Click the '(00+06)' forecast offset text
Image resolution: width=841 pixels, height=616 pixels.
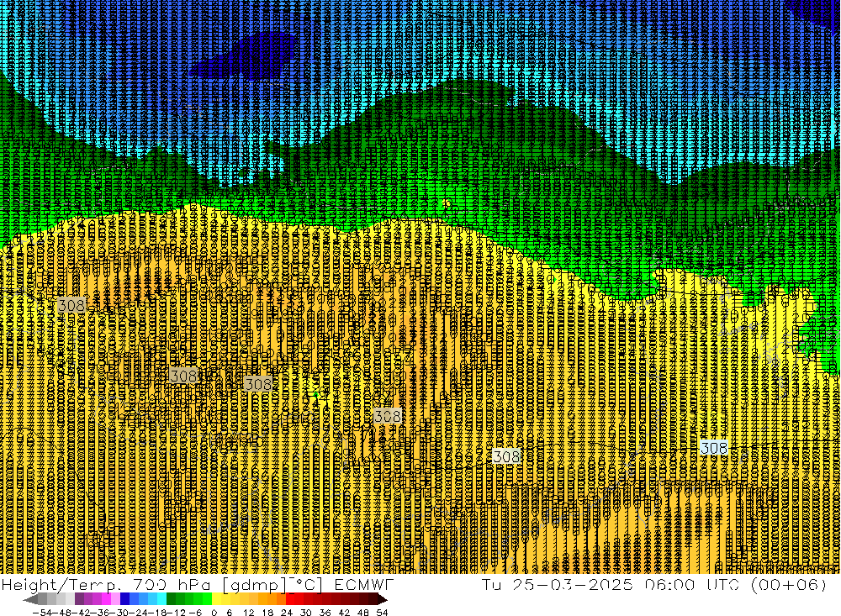coord(789,585)
